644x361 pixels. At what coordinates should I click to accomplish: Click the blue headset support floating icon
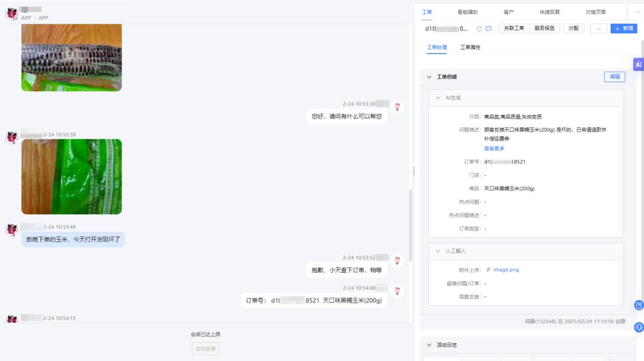639,326
